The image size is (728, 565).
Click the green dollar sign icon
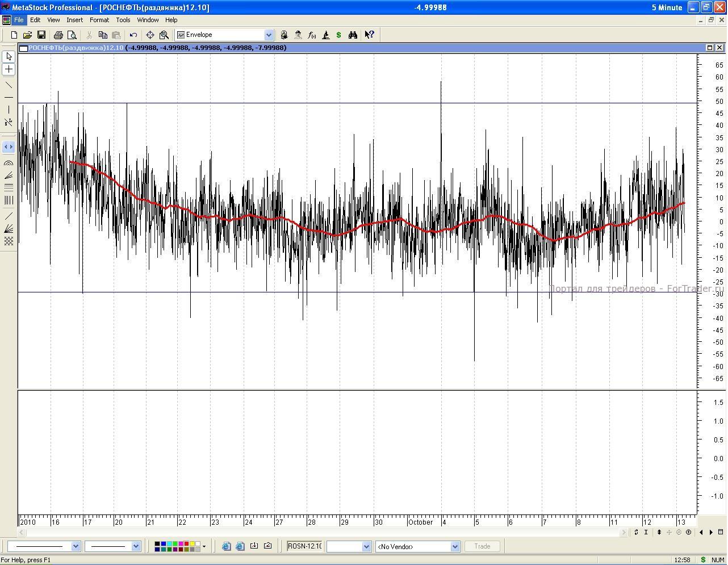pos(339,35)
